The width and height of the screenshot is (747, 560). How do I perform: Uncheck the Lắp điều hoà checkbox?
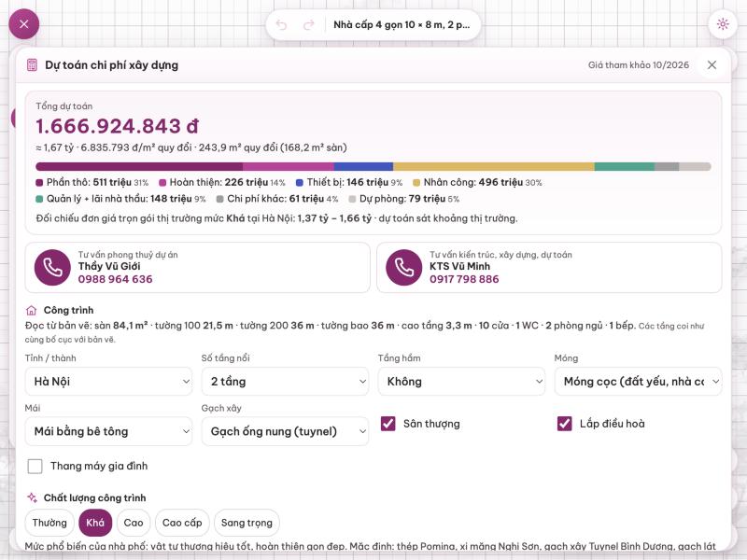[x=565, y=424]
